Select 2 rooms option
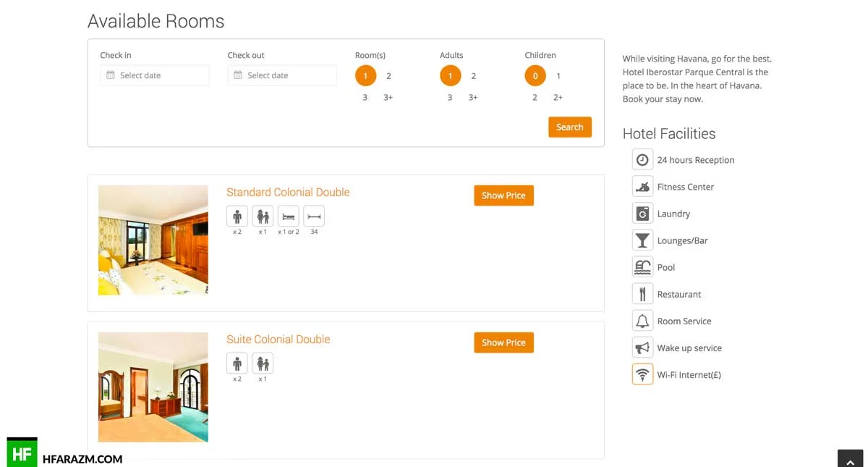The width and height of the screenshot is (868, 467). coord(388,76)
